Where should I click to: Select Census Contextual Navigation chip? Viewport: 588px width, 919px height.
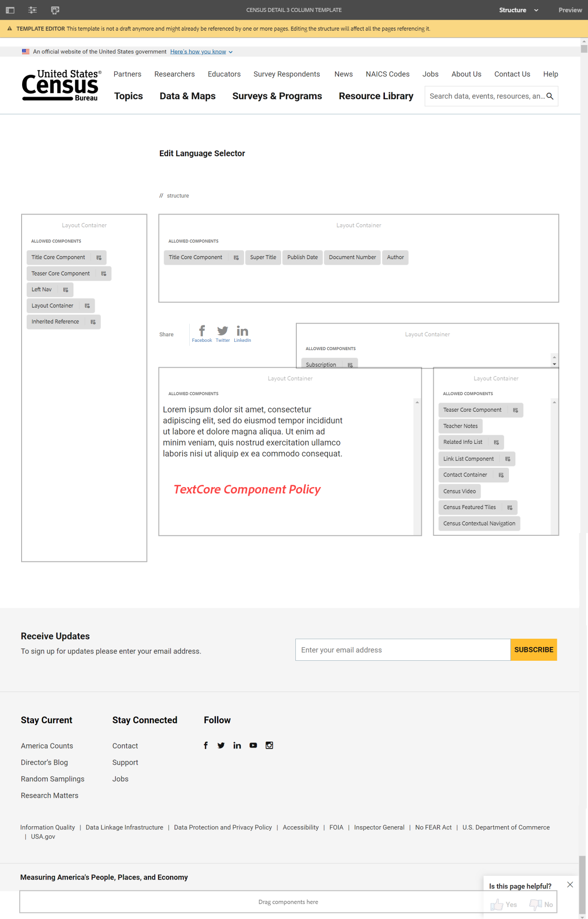[x=479, y=523]
